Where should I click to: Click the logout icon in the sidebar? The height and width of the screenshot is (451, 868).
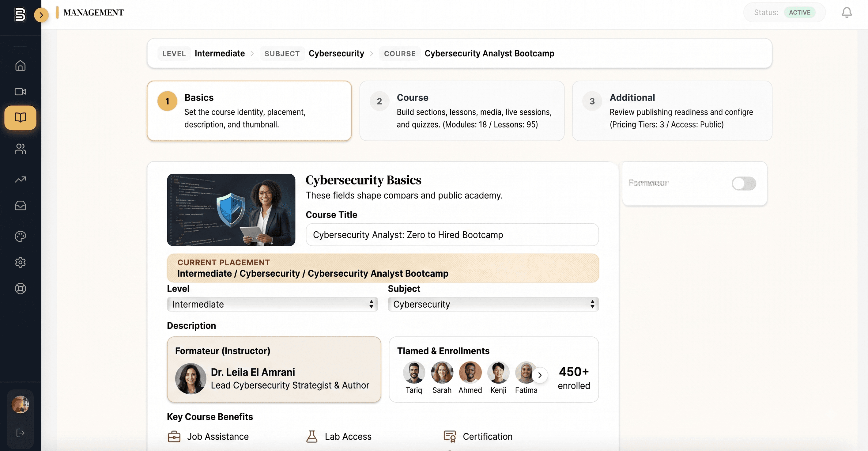click(20, 433)
